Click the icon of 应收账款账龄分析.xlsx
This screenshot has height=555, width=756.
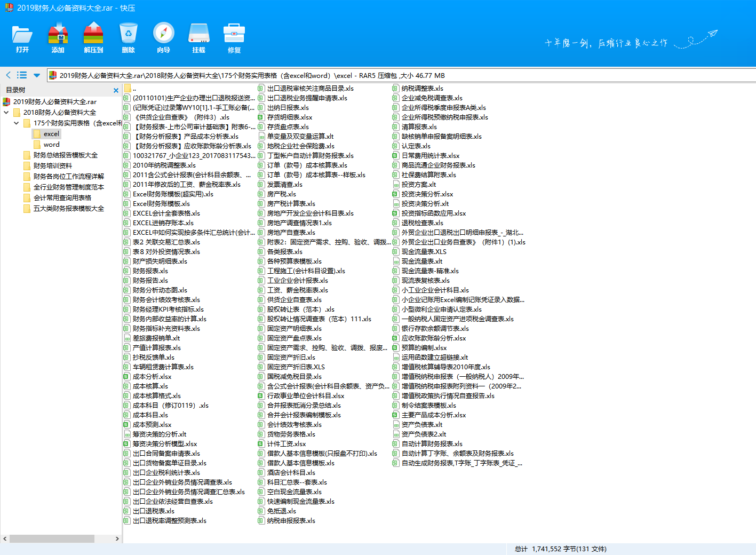click(396, 338)
